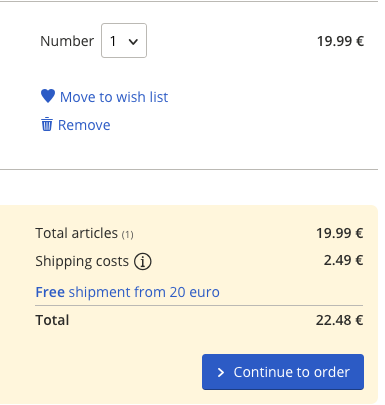Select the quantity value 1 in Number box

(x=113, y=41)
